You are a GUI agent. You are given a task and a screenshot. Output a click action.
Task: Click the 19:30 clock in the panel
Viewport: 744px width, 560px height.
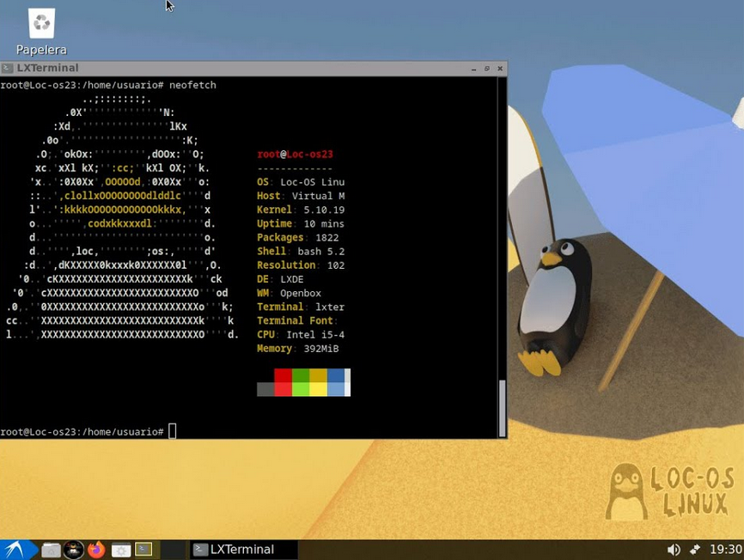(725, 550)
